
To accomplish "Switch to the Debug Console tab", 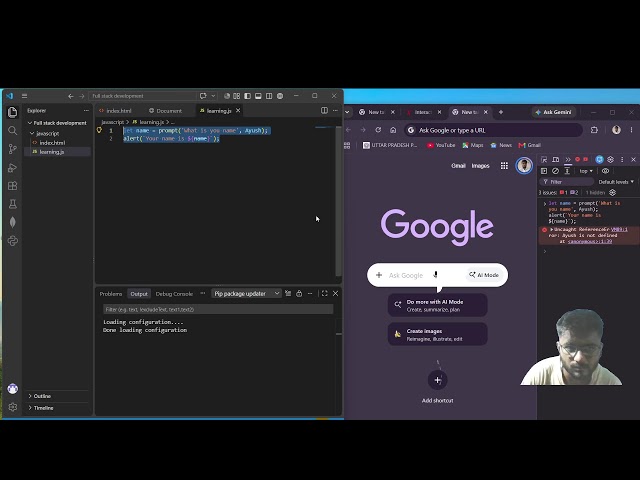I will tap(174, 294).
